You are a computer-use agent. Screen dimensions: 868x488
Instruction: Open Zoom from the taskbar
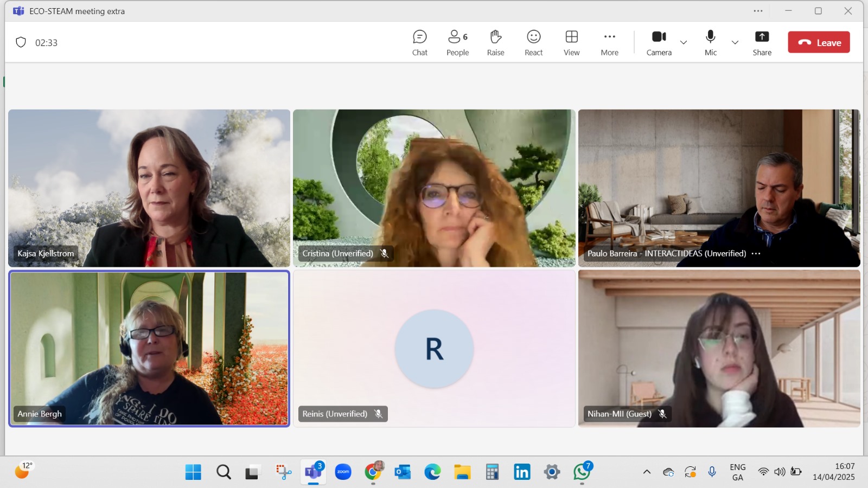point(343,472)
